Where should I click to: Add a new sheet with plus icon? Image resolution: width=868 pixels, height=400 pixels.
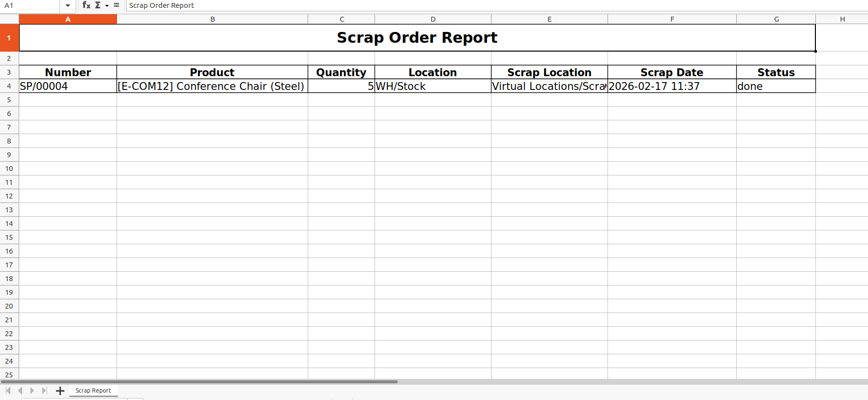click(x=60, y=391)
